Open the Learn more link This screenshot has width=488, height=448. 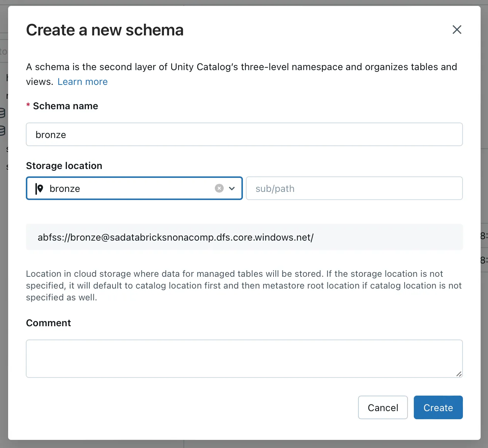click(x=83, y=82)
